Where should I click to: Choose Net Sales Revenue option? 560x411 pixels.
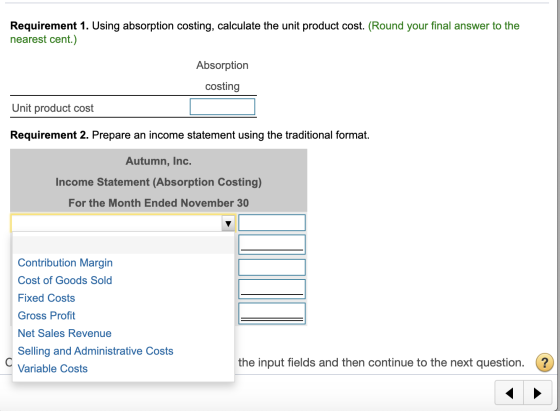pos(65,333)
